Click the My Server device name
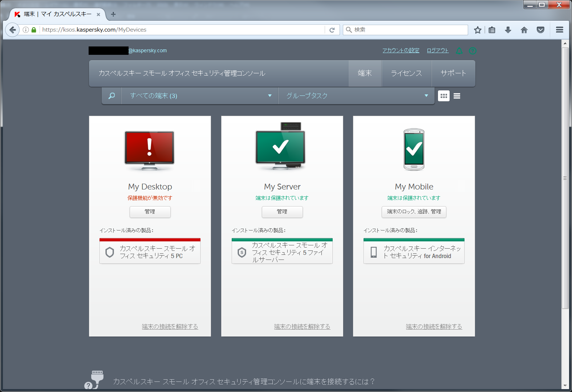 [282, 187]
